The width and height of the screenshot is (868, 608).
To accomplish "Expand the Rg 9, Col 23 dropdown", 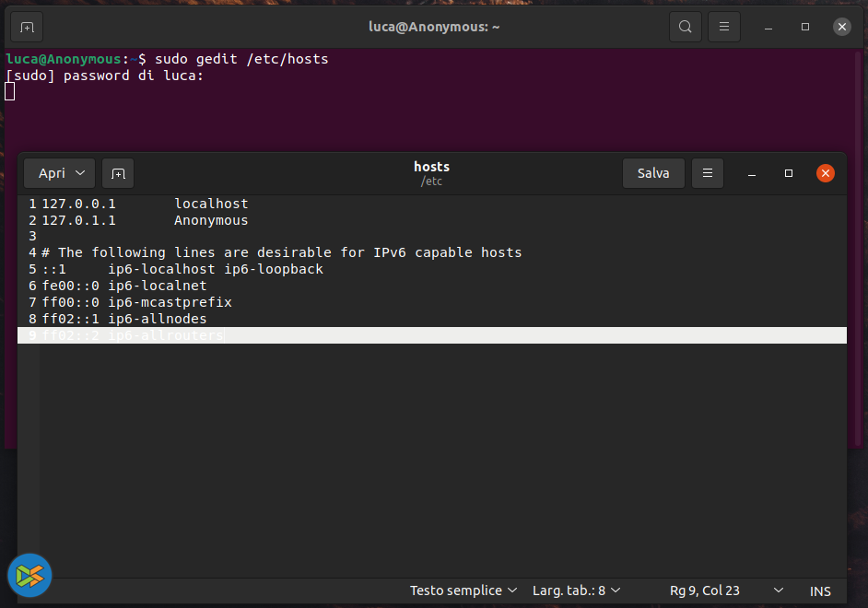I will tap(778, 590).
